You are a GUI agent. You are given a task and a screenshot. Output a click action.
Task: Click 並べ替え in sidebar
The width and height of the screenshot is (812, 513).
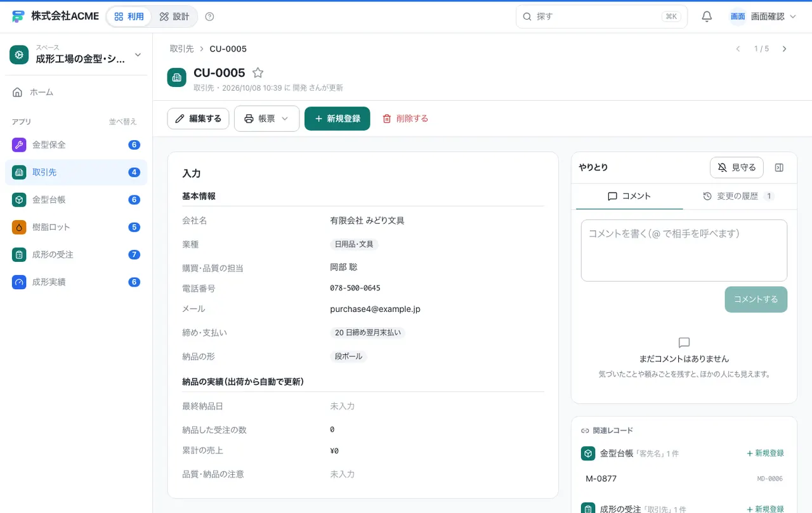pyautogui.click(x=123, y=122)
